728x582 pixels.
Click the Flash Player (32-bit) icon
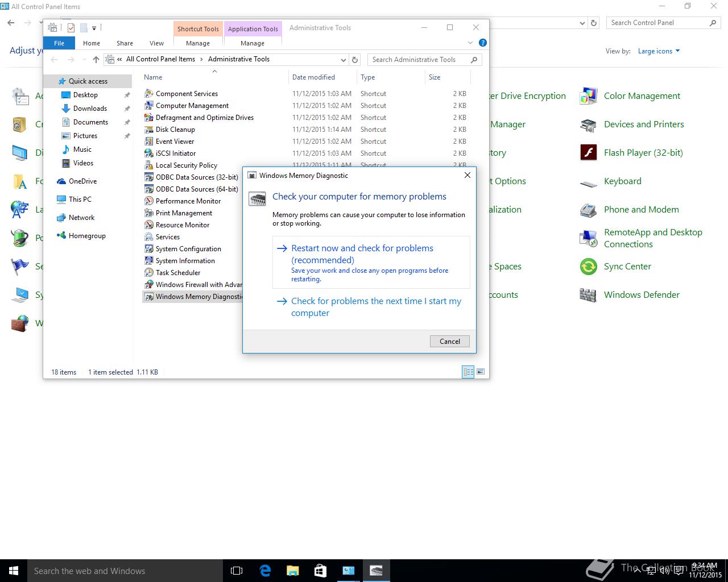point(588,153)
